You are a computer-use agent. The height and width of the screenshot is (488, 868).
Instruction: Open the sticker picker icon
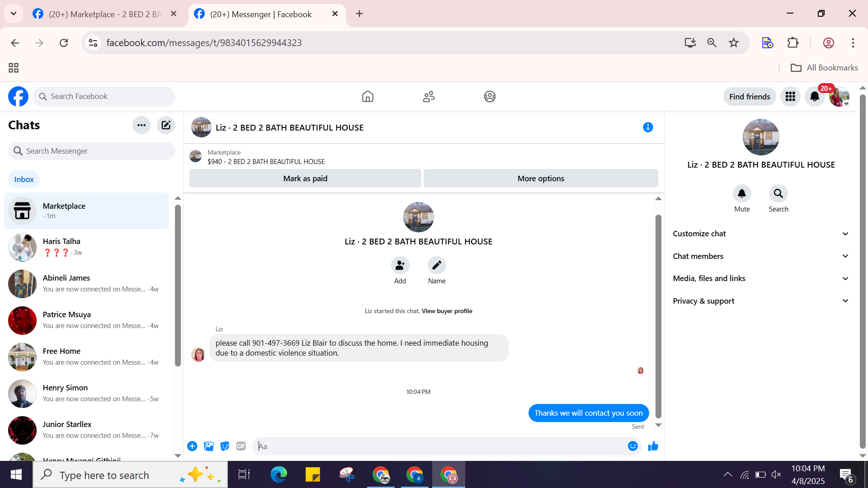pyautogui.click(x=225, y=446)
